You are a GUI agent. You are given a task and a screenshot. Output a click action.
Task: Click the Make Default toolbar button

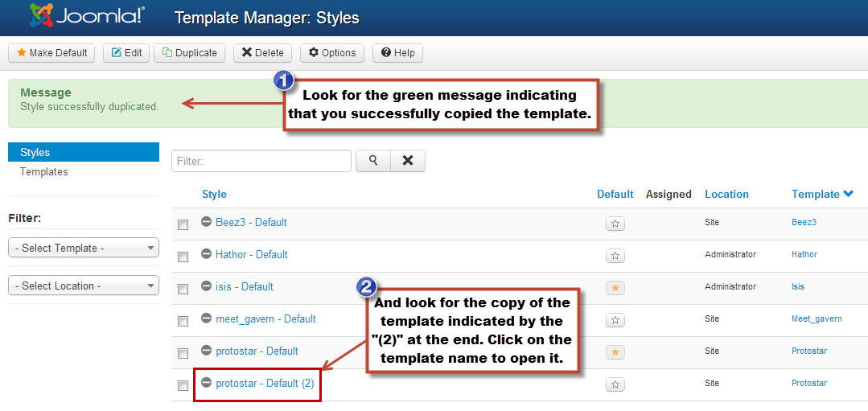[x=51, y=53]
